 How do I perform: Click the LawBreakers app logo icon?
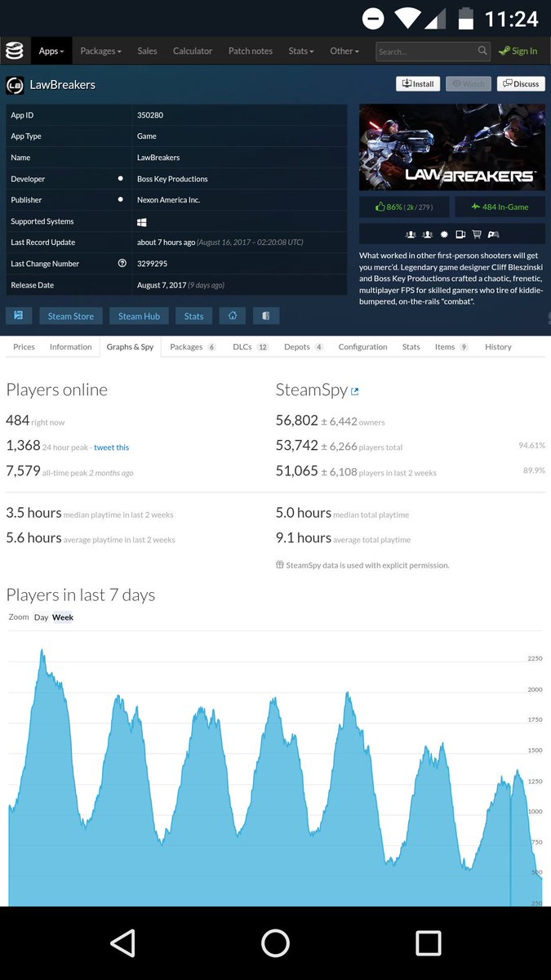(15, 85)
